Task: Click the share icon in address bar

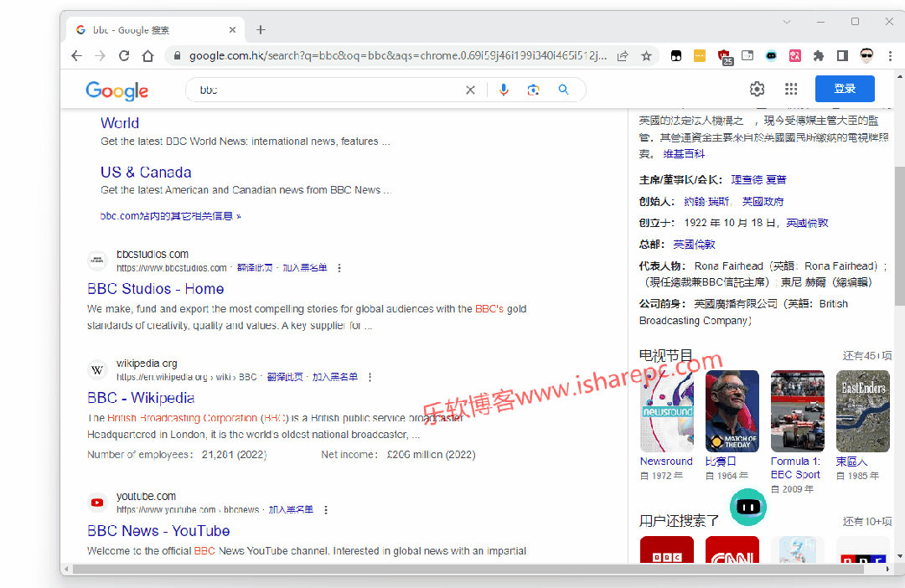Action: 623,56
